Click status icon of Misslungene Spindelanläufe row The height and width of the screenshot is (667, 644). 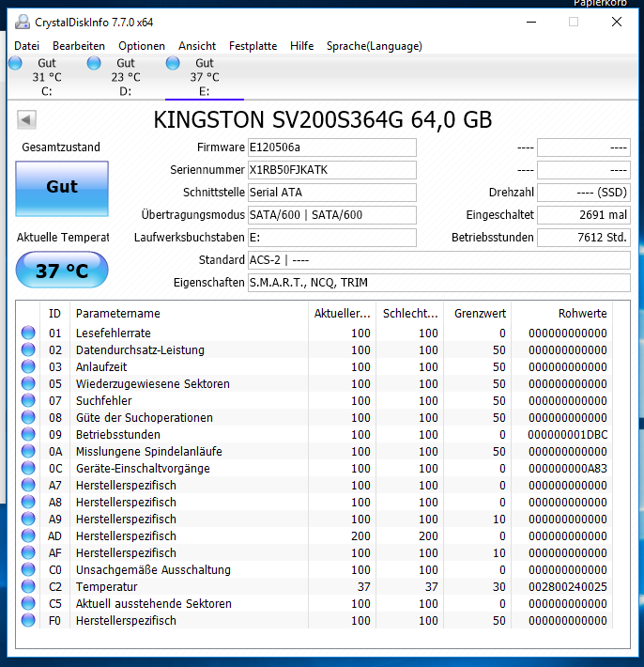28,451
